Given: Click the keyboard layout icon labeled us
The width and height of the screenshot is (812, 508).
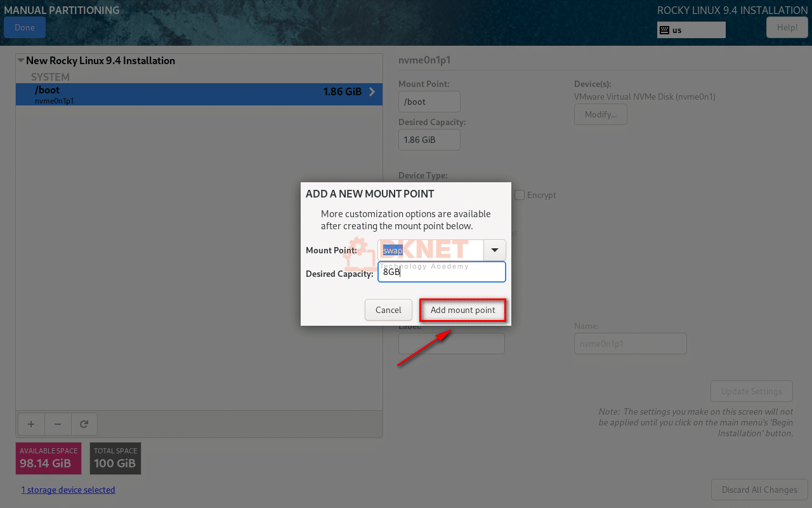Looking at the screenshot, I should click(x=665, y=30).
